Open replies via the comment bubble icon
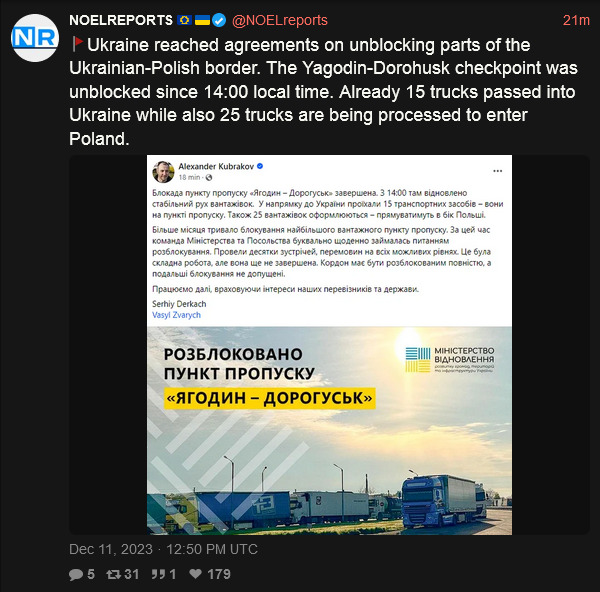The image size is (600, 592). [76, 574]
